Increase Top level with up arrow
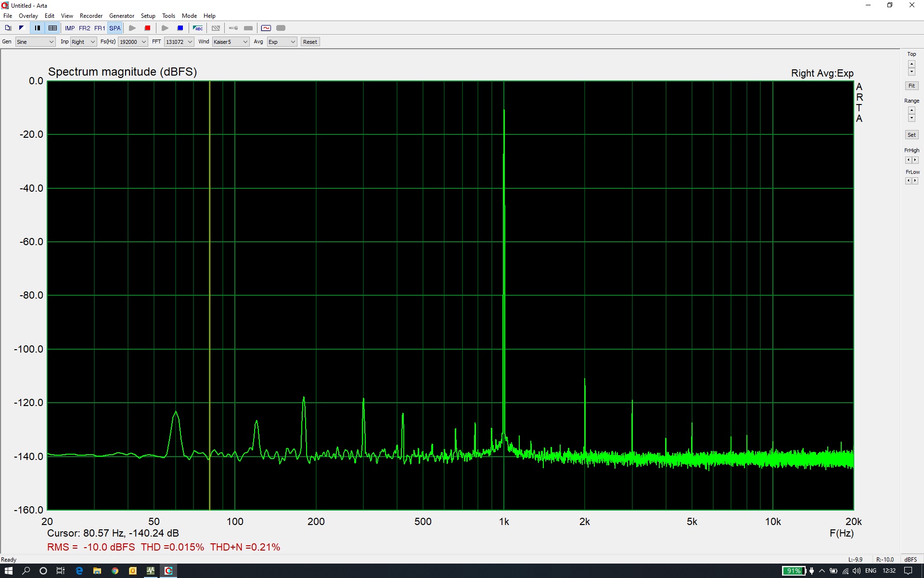 point(911,64)
